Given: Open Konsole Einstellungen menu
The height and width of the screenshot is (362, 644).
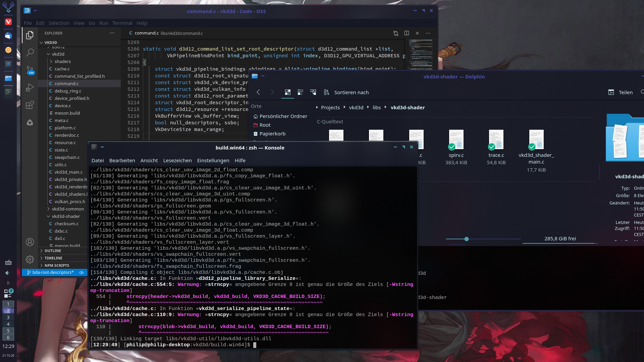Looking at the screenshot, I should (x=213, y=161).
